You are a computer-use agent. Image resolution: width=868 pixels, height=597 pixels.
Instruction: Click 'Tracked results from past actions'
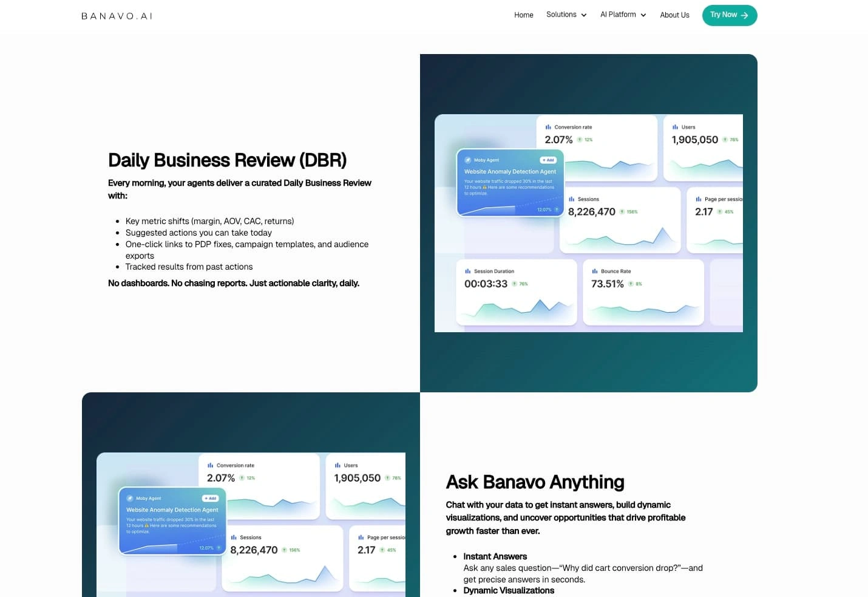(189, 267)
